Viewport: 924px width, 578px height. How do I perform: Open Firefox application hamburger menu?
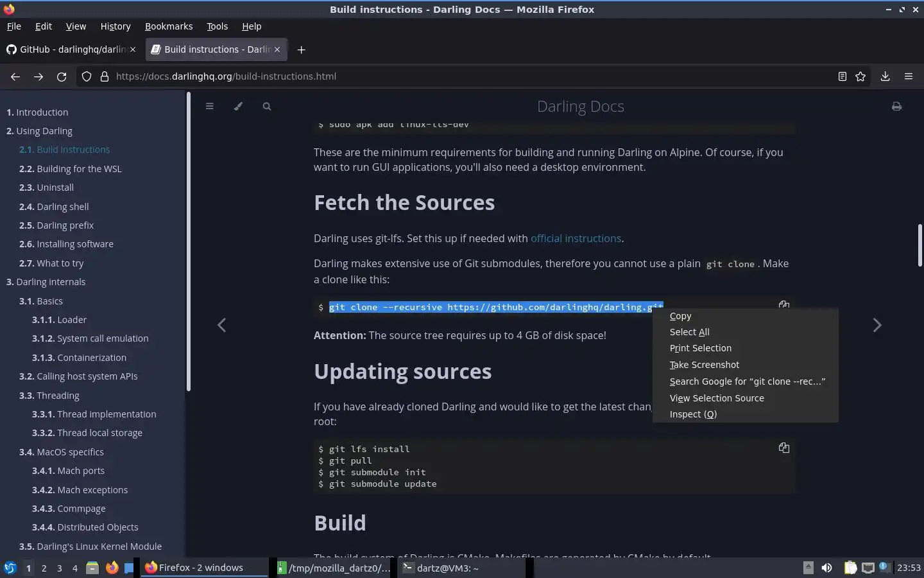[x=909, y=76]
